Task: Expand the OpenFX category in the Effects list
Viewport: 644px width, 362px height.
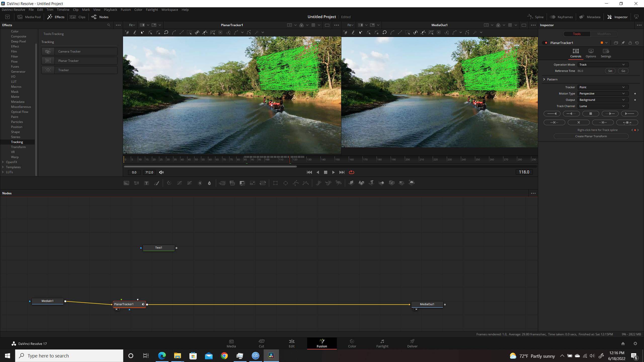Action: (x=3, y=162)
